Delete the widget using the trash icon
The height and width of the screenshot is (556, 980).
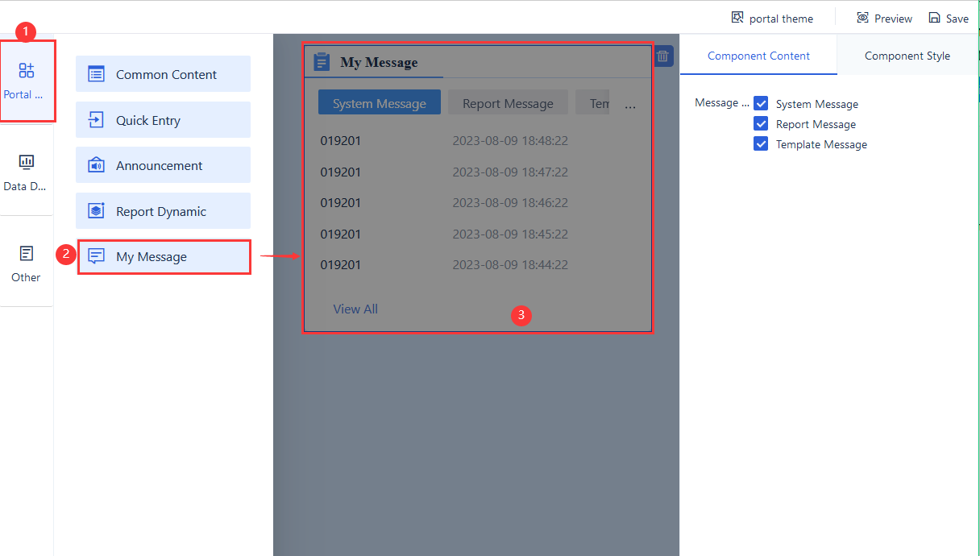point(662,56)
